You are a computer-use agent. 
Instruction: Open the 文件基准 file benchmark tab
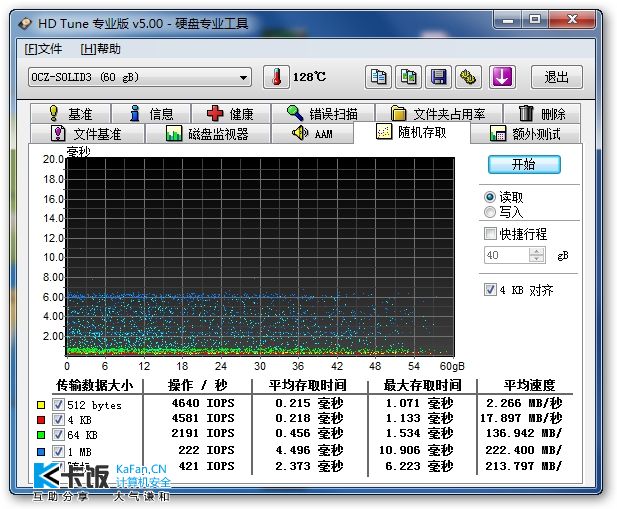tap(87, 133)
